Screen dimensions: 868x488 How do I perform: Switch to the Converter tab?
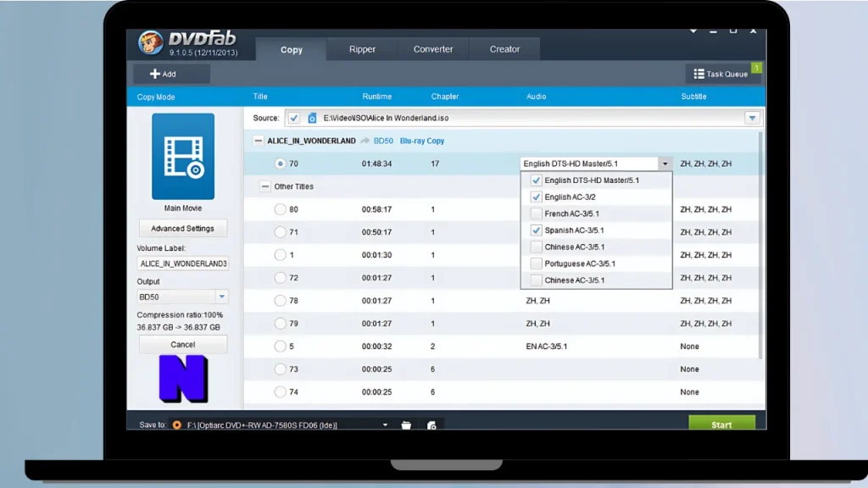[433, 49]
